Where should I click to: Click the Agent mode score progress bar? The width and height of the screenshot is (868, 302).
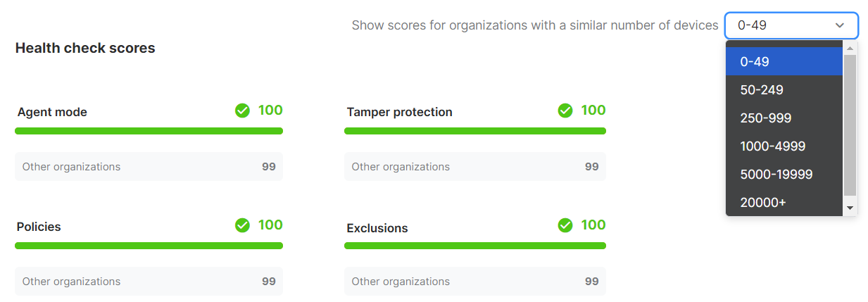pos(149,131)
